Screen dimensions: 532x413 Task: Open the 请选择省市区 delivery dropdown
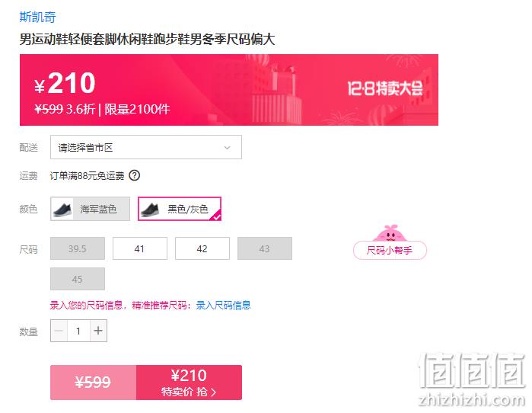pos(146,147)
